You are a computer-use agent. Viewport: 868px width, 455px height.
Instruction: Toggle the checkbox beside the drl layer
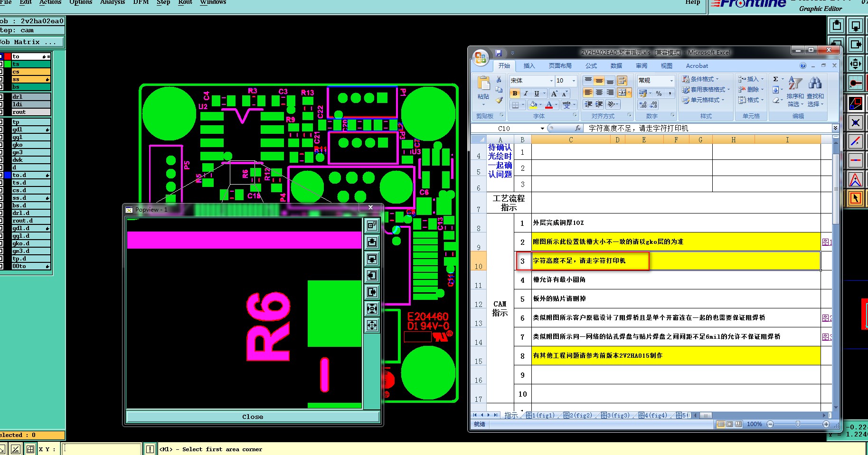[1, 97]
